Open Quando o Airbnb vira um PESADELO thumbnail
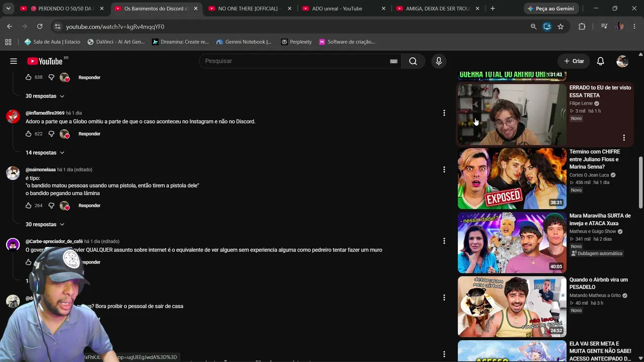Screen dimensions: 644x362 (x=512, y=307)
